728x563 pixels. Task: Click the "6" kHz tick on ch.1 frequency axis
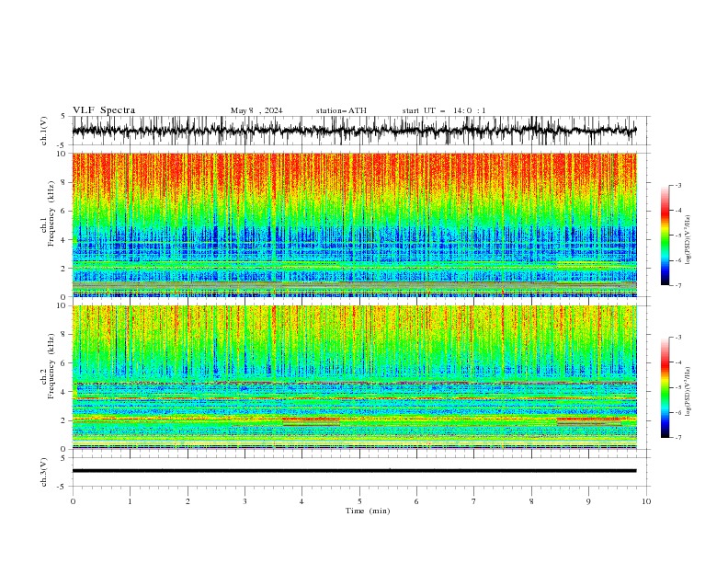pyautogui.click(x=65, y=212)
